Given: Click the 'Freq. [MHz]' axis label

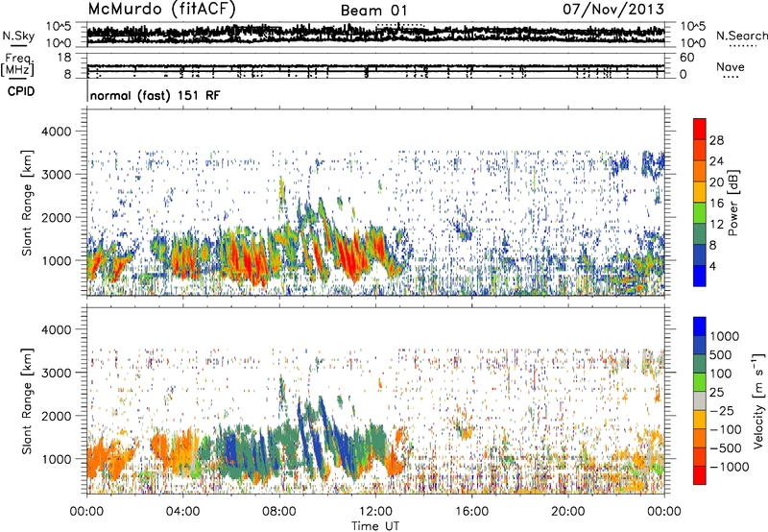Looking at the screenshot, I should click(19, 65).
